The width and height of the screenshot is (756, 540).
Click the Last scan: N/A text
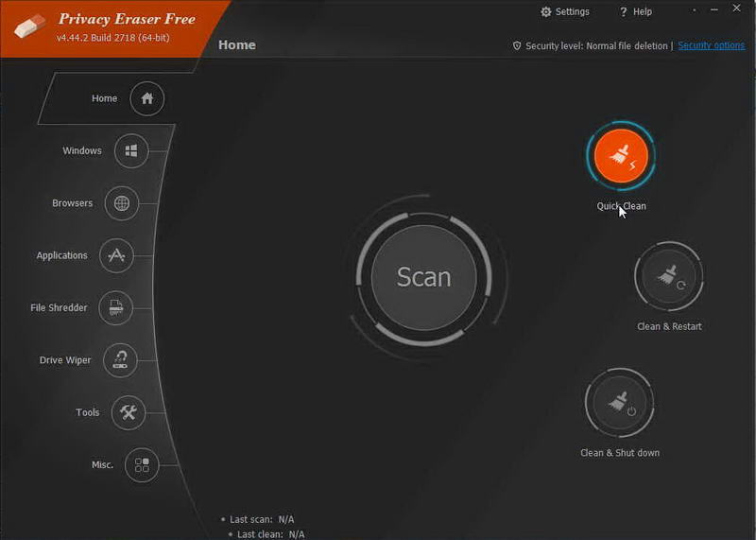[x=262, y=520]
